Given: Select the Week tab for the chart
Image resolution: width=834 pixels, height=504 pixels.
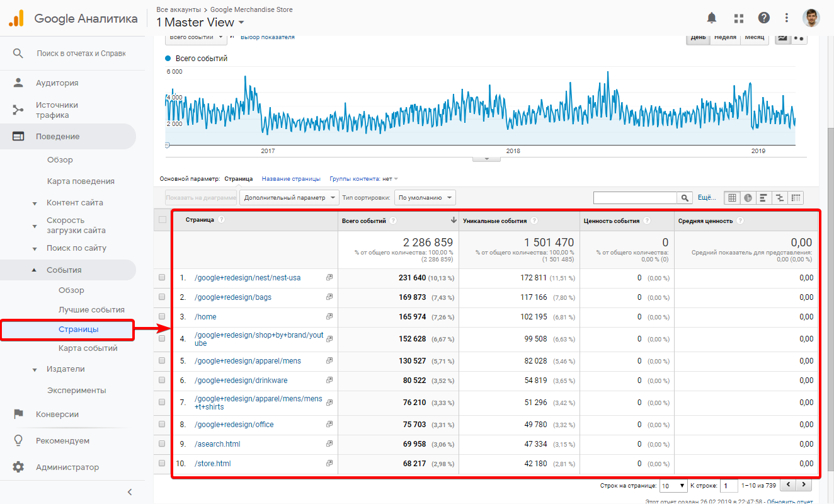Looking at the screenshot, I should [x=725, y=37].
